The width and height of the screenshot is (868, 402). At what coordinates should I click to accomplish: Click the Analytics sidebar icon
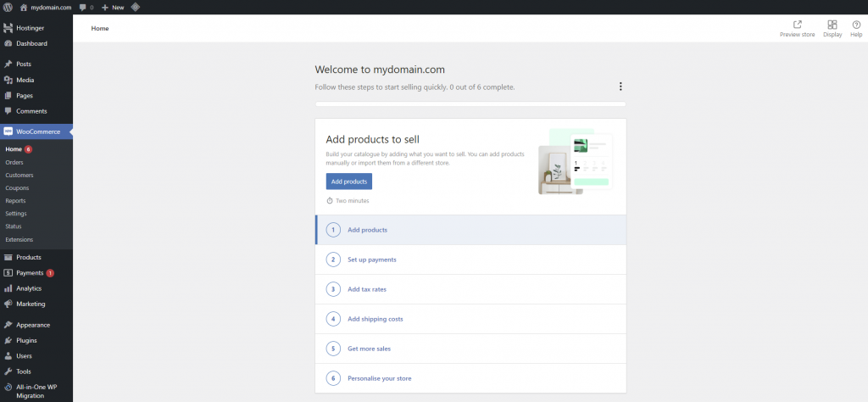click(x=8, y=288)
